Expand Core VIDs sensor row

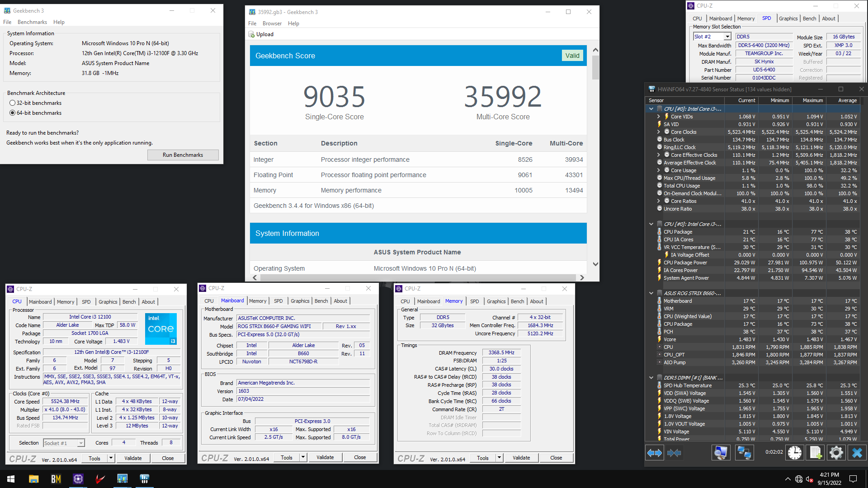point(658,117)
